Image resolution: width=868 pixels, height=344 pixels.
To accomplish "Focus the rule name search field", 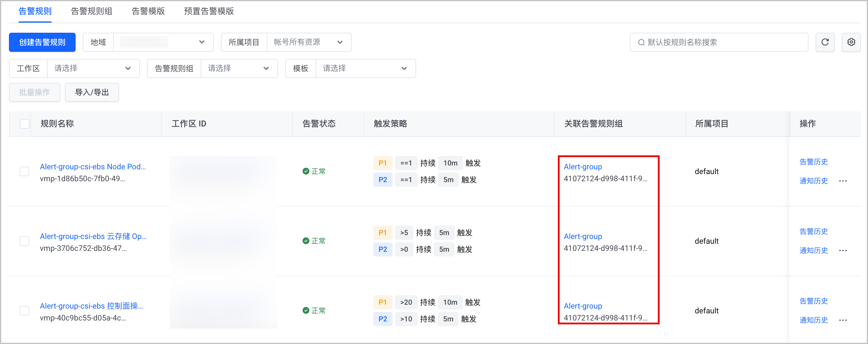I will (719, 42).
